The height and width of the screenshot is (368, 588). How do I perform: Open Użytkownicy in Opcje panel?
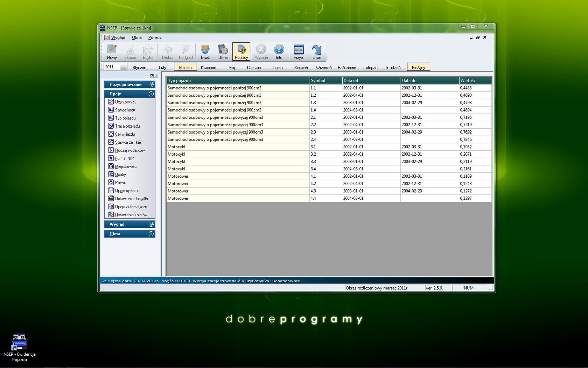coord(122,102)
